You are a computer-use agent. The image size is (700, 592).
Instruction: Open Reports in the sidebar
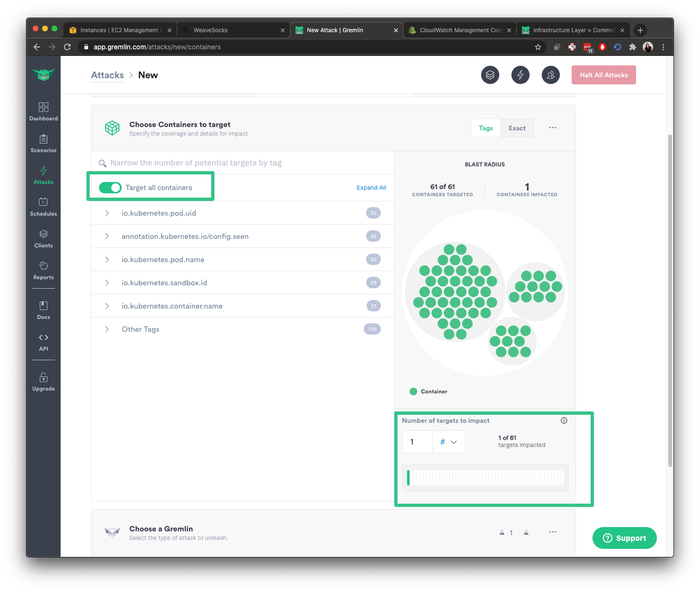pos(44,270)
